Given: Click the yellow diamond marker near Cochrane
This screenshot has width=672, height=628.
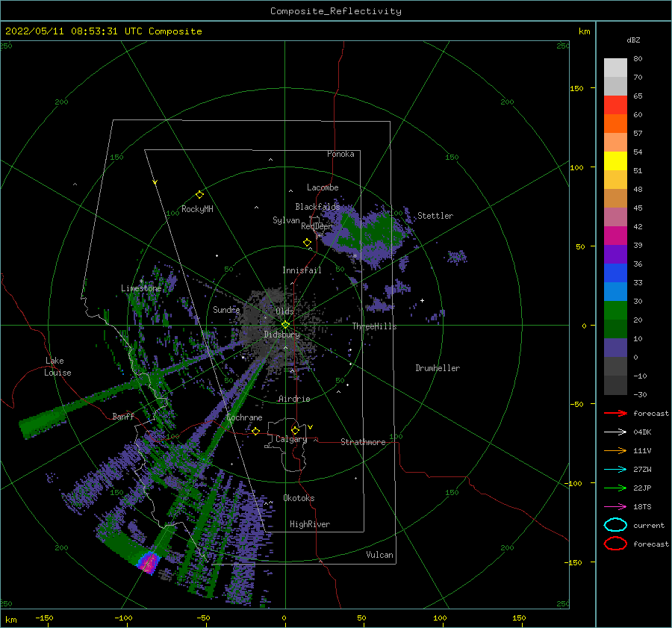Looking at the screenshot, I should [x=255, y=431].
